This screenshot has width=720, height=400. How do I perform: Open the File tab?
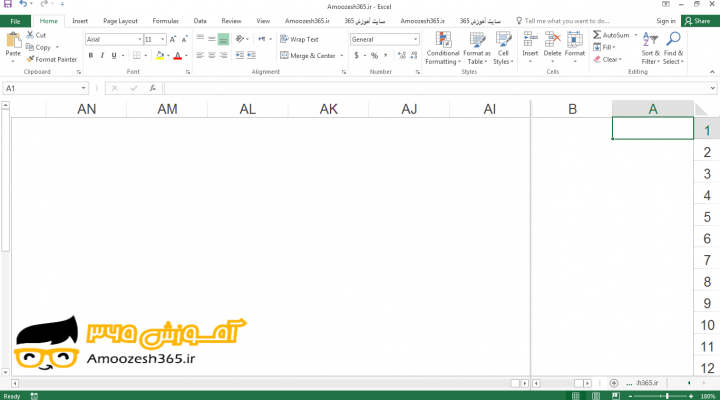(16, 21)
